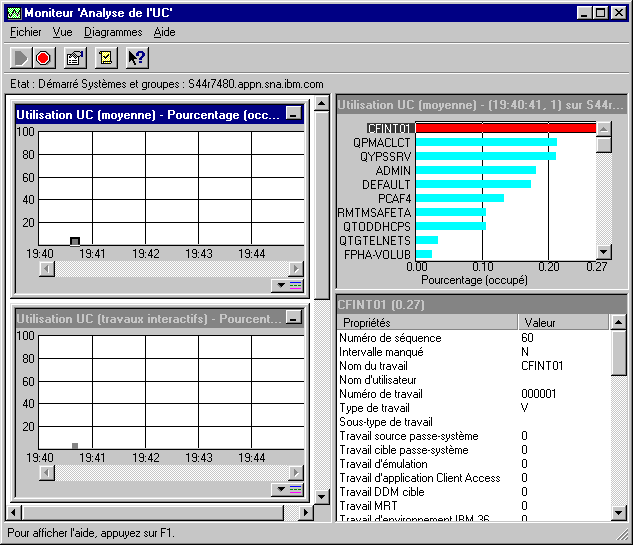Activate the What's This help pointer icon

tap(137, 58)
